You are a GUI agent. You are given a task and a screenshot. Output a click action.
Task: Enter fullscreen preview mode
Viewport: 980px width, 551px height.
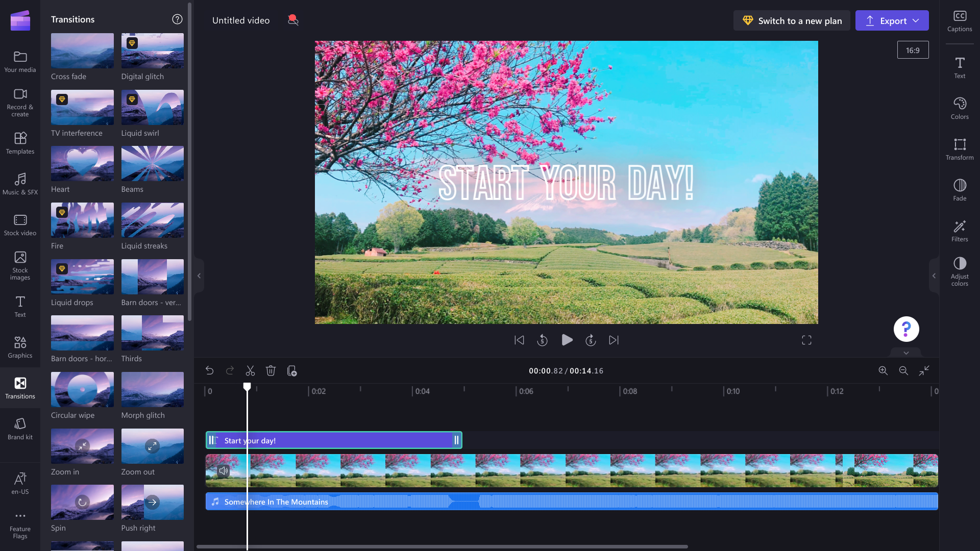tap(806, 340)
